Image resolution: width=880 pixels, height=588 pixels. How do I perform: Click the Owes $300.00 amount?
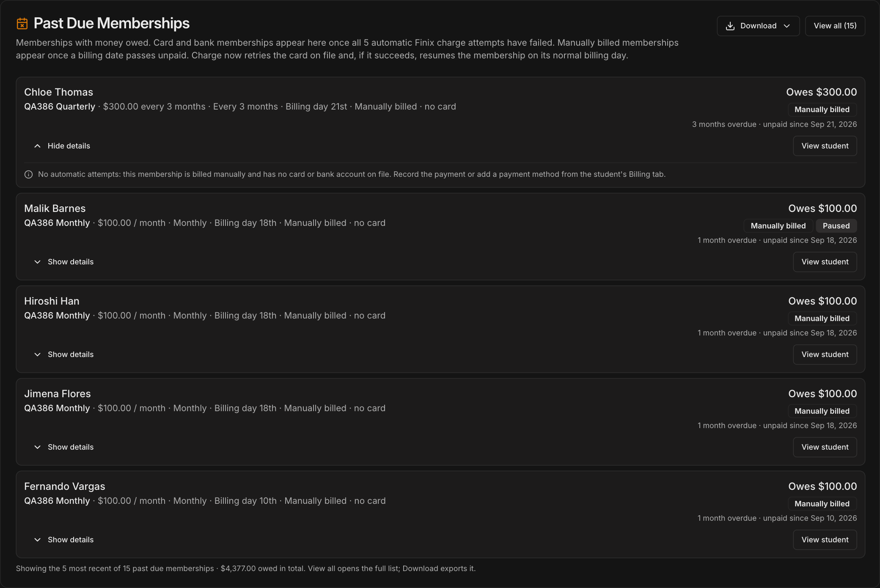point(822,92)
